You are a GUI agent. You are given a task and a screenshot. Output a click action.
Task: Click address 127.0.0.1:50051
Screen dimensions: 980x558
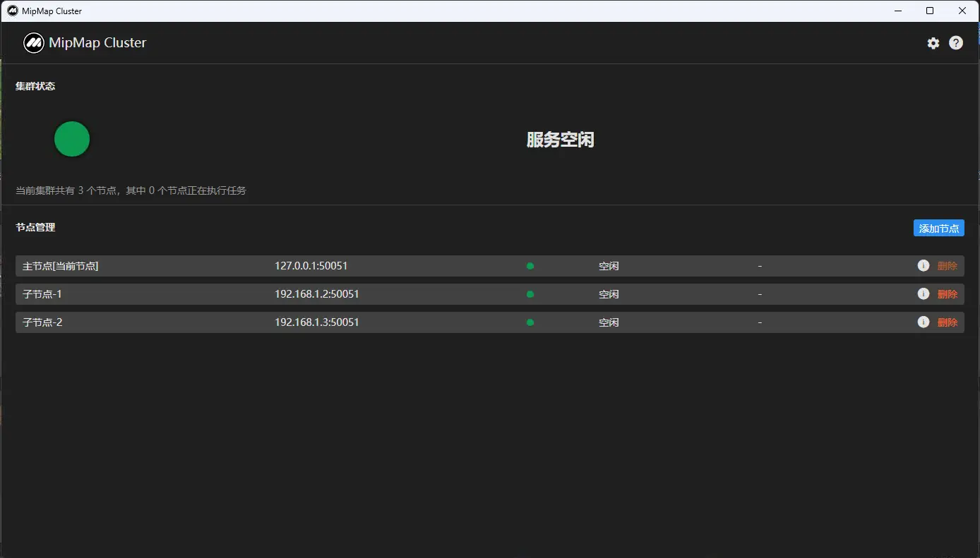[311, 266]
